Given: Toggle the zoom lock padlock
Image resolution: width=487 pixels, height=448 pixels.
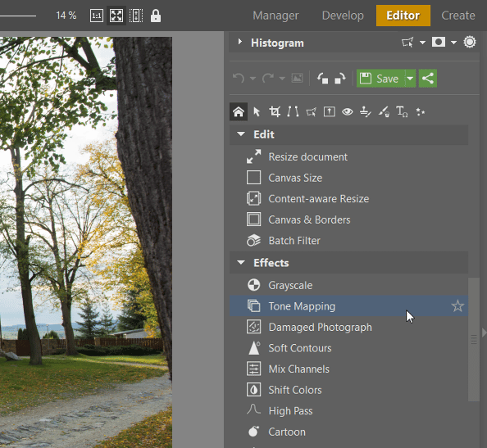Looking at the screenshot, I should [x=156, y=16].
